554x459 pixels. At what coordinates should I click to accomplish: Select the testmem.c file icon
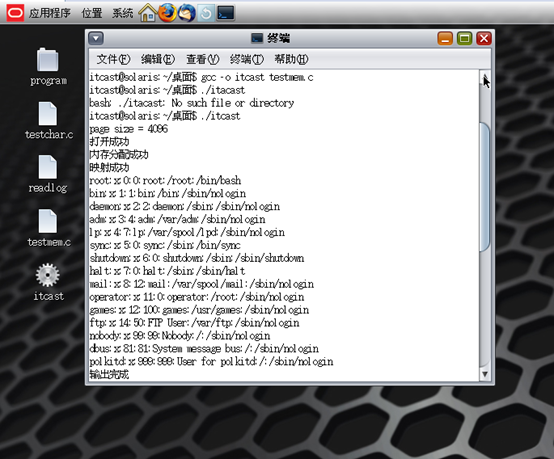[x=49, y=228]
